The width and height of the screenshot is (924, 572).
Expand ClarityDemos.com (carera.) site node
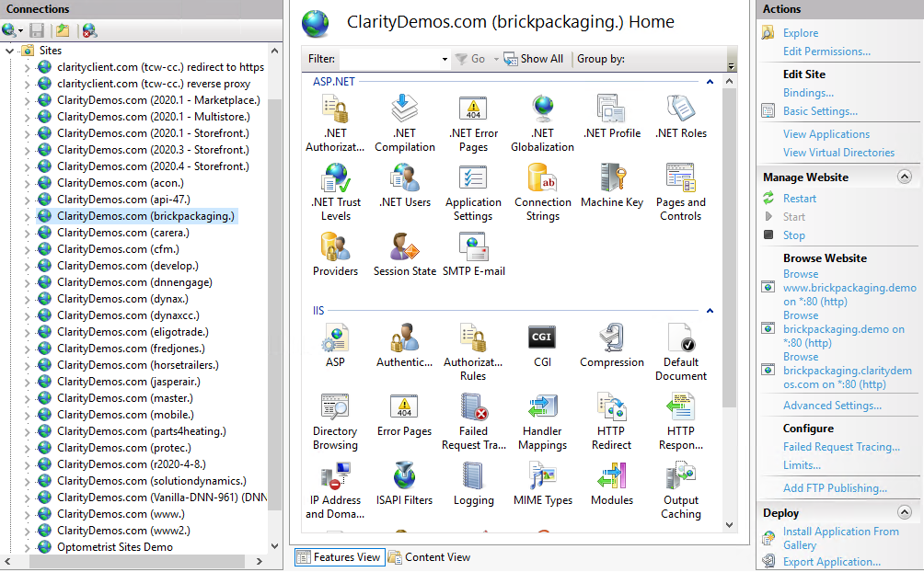(x=27, y=233)
